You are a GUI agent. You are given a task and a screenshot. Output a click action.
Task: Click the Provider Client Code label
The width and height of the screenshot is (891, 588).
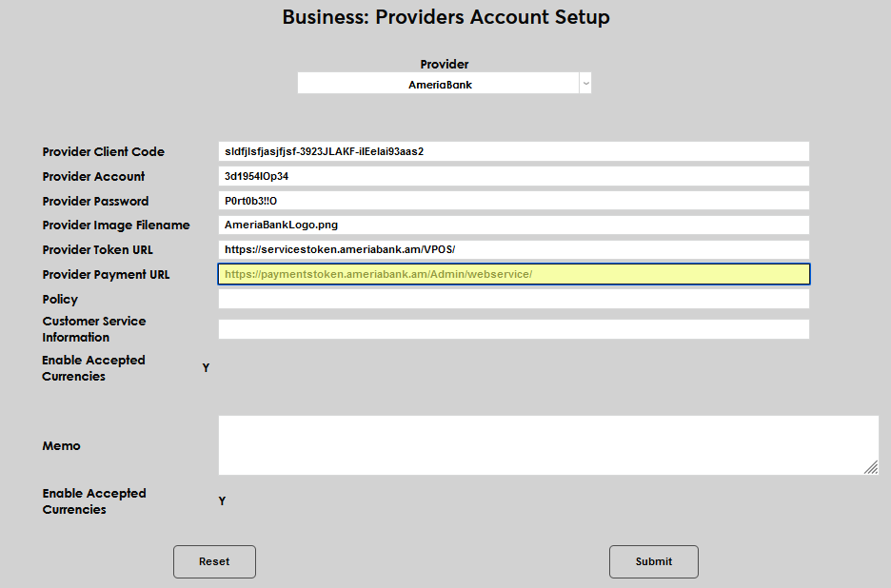click(x=103, y=152)
